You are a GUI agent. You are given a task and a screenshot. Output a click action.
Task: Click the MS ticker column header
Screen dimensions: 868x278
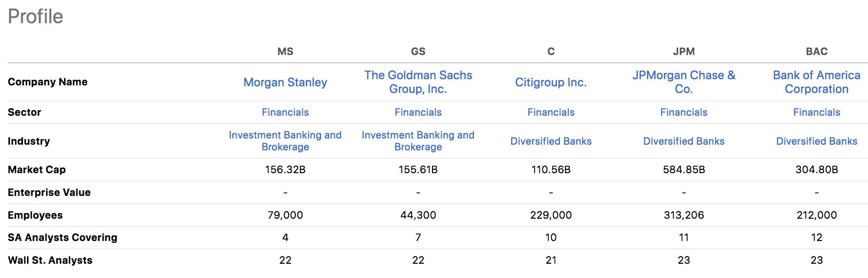coord(285,52)
